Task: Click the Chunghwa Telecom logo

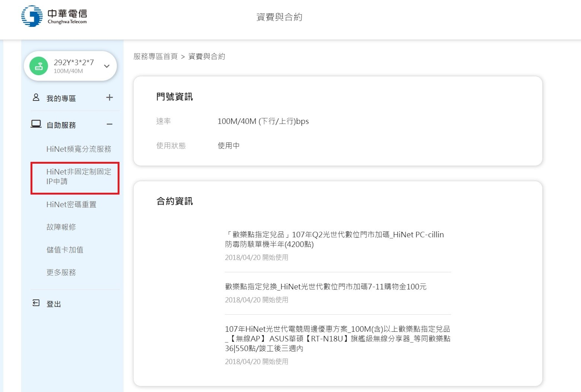Action: click(54, 16)
